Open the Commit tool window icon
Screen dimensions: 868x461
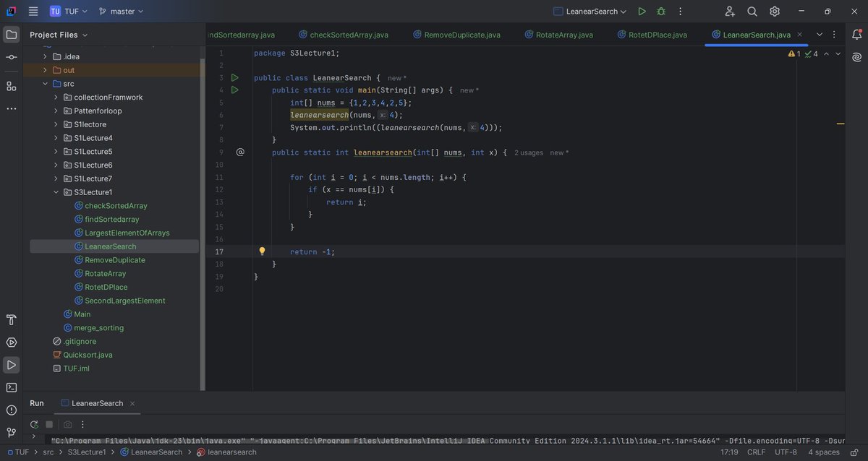12,57
